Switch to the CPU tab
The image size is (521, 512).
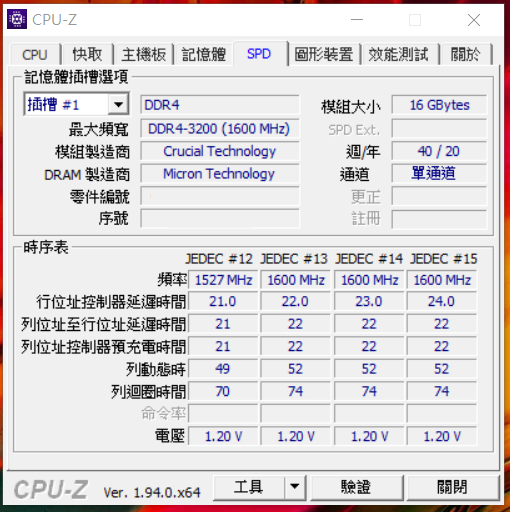pos(35,54)
